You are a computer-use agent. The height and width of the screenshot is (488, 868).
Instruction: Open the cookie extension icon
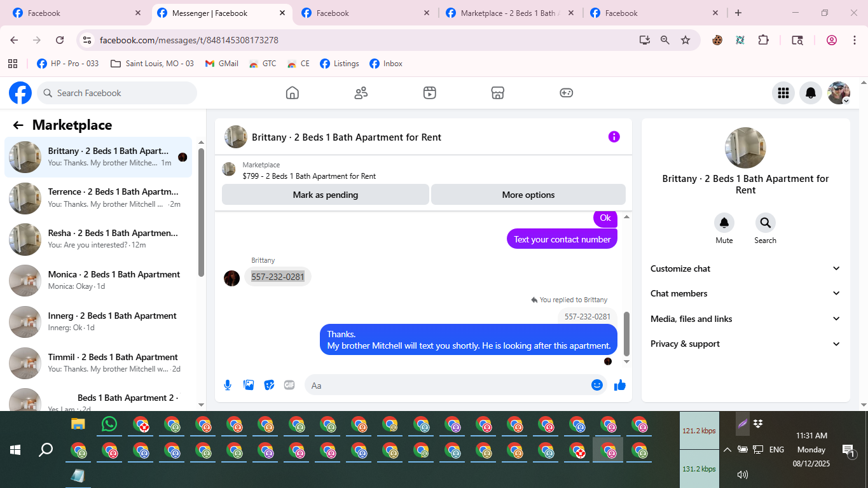717,40
